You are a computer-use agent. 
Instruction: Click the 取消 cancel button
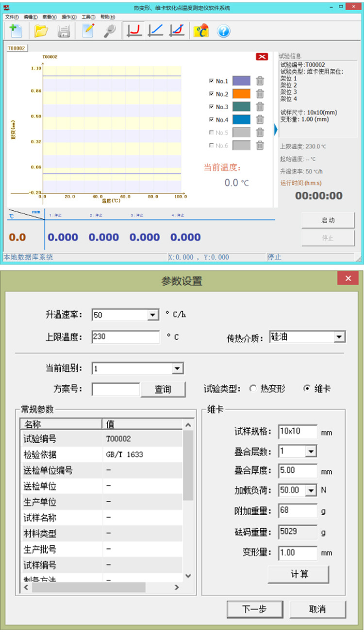pos(317,609)
